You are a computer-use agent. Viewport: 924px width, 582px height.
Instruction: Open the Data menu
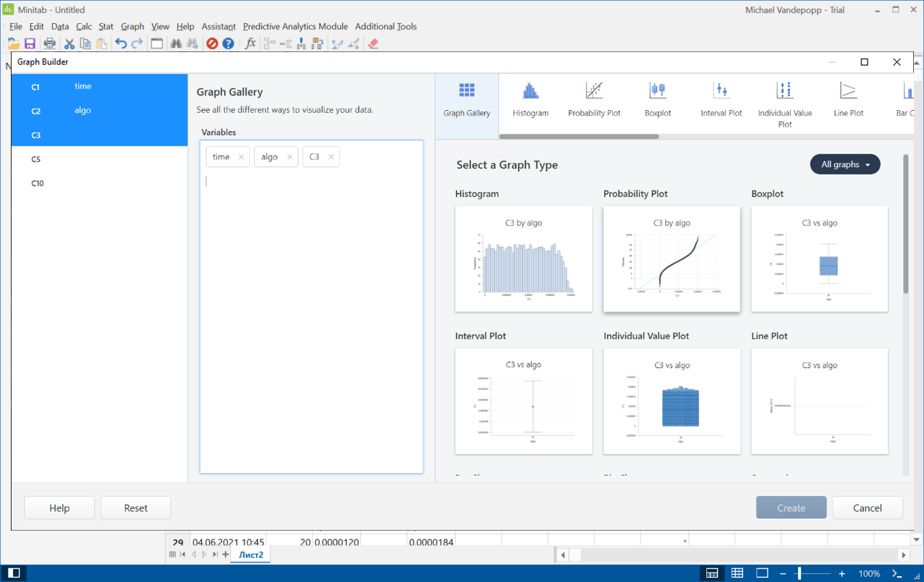[60, 26]
